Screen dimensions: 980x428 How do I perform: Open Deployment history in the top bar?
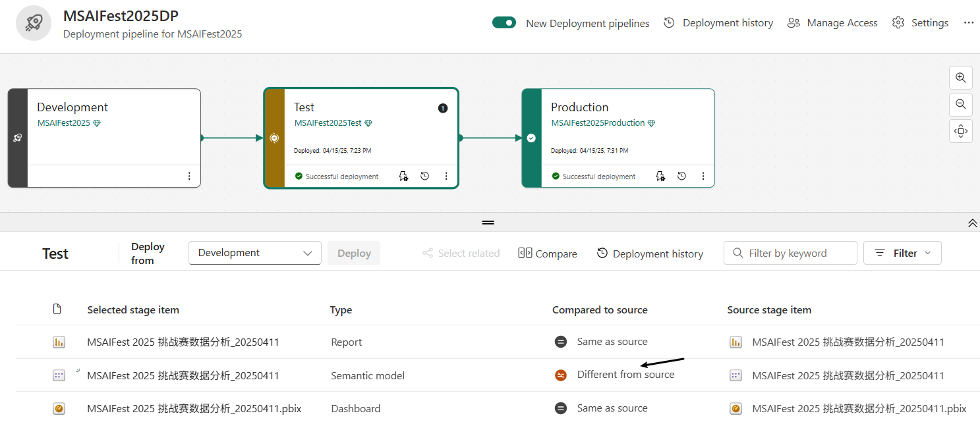click(718, 23)
